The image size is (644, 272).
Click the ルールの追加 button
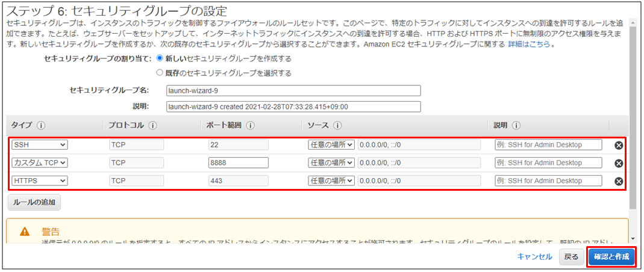click(34, 202)
